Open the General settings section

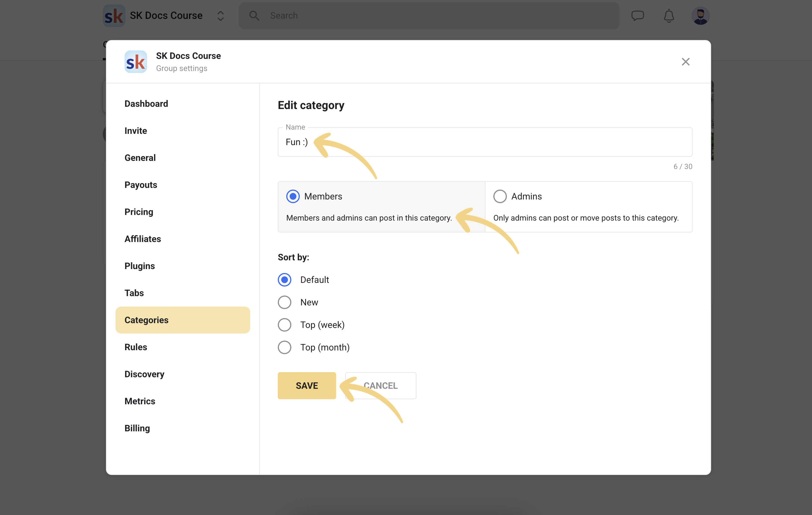pos(182,157)
